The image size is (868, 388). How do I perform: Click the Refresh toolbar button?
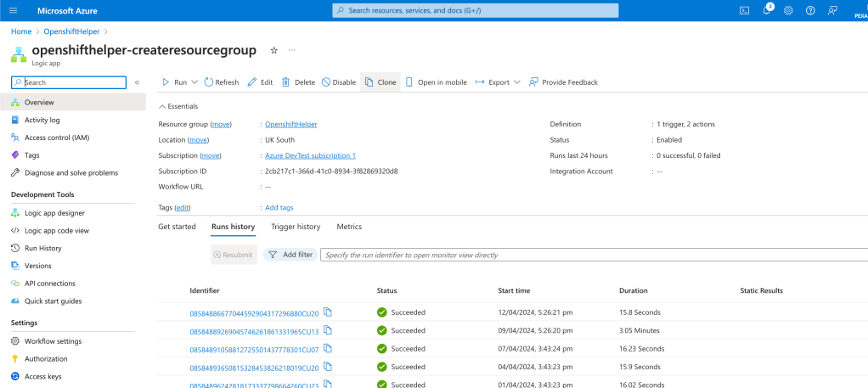tap(222, 82)
